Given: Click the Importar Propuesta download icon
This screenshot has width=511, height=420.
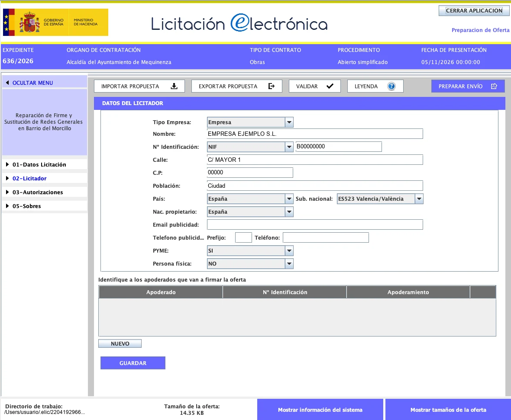Looking at the screenshot, I should tap(174, 86).
